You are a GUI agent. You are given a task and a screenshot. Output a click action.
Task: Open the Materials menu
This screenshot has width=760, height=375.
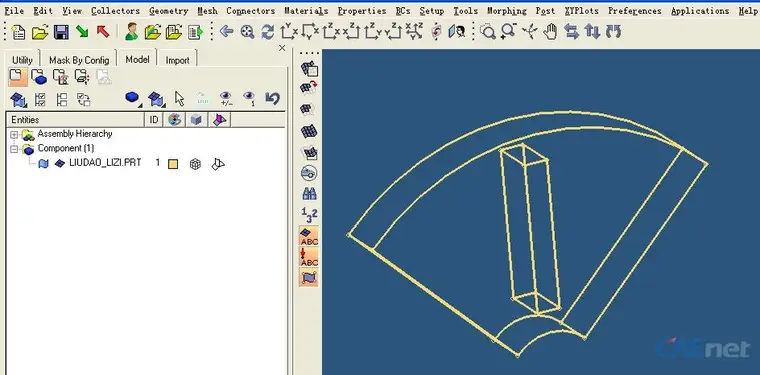coord(306,11)
